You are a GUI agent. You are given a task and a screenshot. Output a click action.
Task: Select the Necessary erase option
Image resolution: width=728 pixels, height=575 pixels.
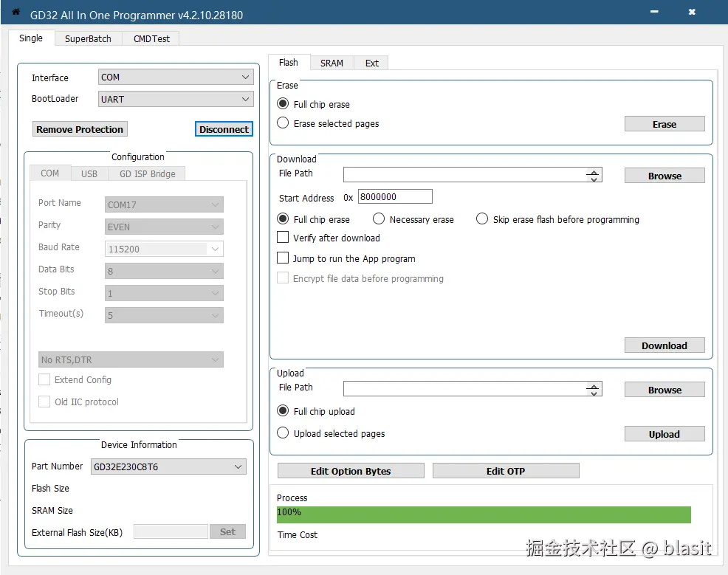413,219
